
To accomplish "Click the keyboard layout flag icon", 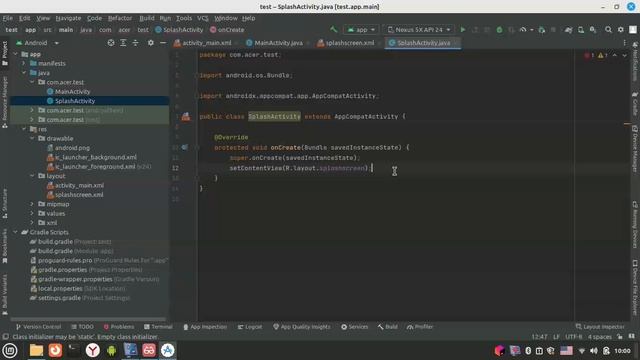I will [566, 351].
